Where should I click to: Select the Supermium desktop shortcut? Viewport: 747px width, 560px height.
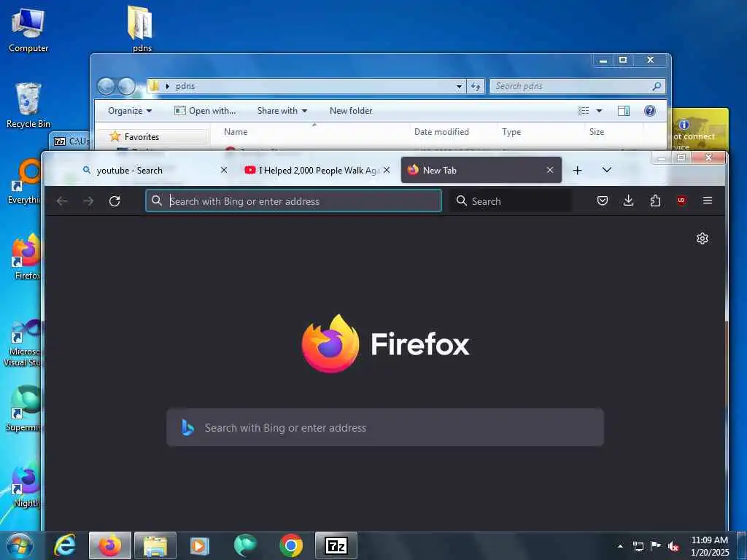[24, 408]
